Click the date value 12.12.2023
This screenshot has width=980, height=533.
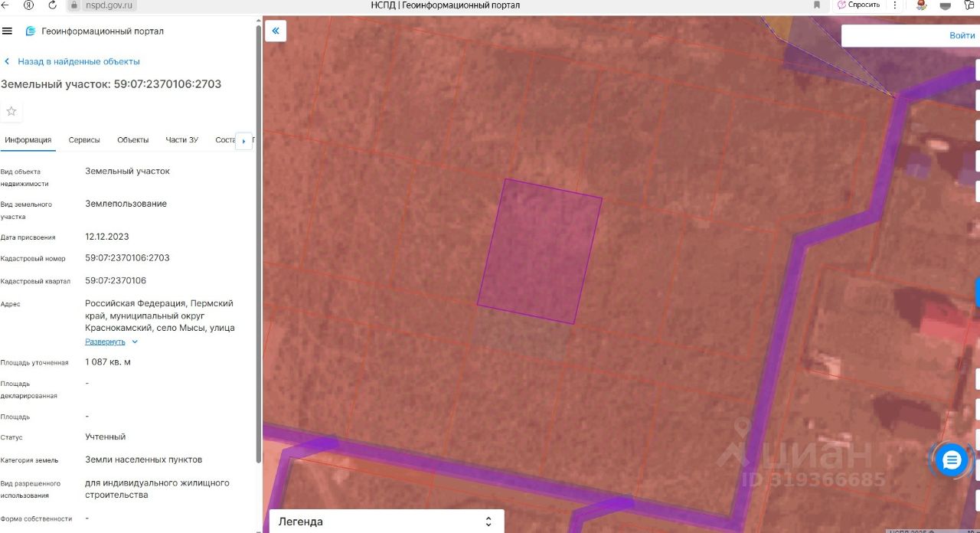(x=107, y=237)
